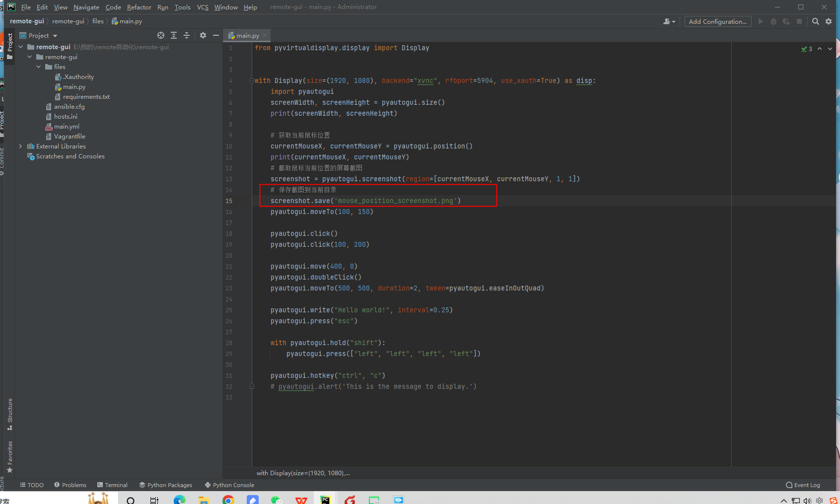840x504 pixels.
Task: Collapse the files folder in tree
Action: 39,67
